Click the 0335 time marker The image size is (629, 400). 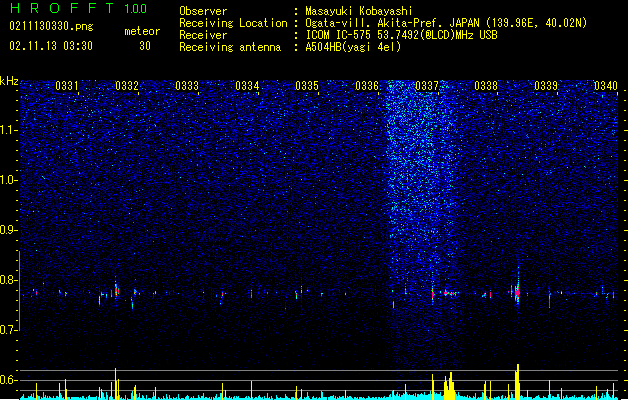(307, 85)
